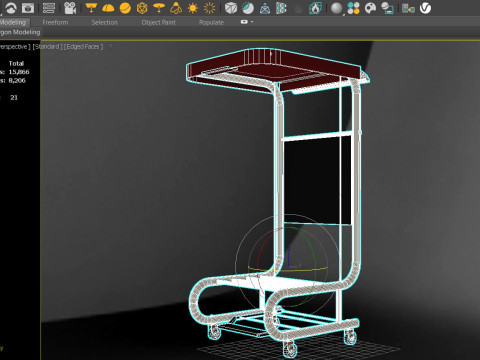The height and width of the screenshot is (360, 480).
Task: Create a V-Ray disc light
Action: point(159,8)
